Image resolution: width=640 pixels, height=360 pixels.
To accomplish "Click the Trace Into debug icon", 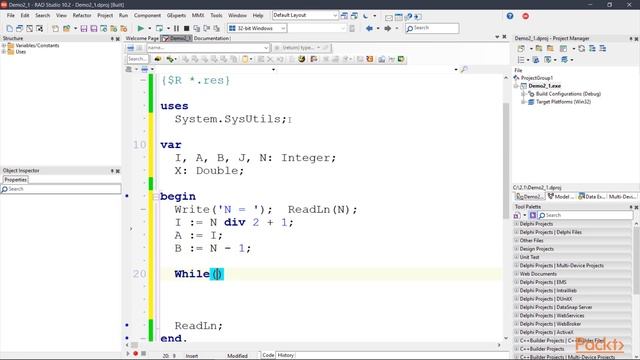I will click(x=197, y=28).
